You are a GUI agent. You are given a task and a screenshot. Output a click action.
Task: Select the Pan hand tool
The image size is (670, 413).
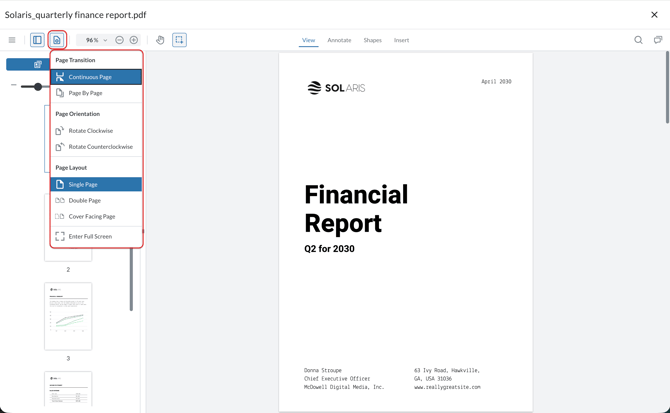coord(160,40)
